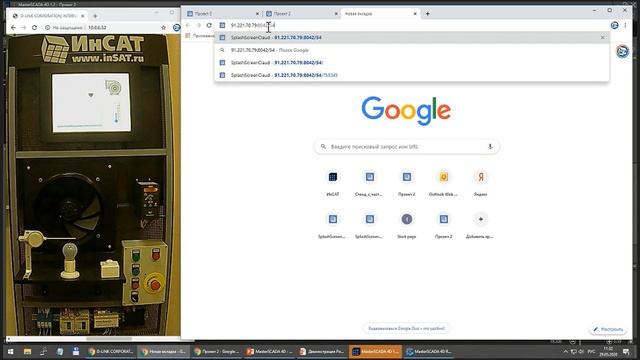
Task: Open the Демонстрация PowerPoint taskbar item
Action: click(322, 351)
